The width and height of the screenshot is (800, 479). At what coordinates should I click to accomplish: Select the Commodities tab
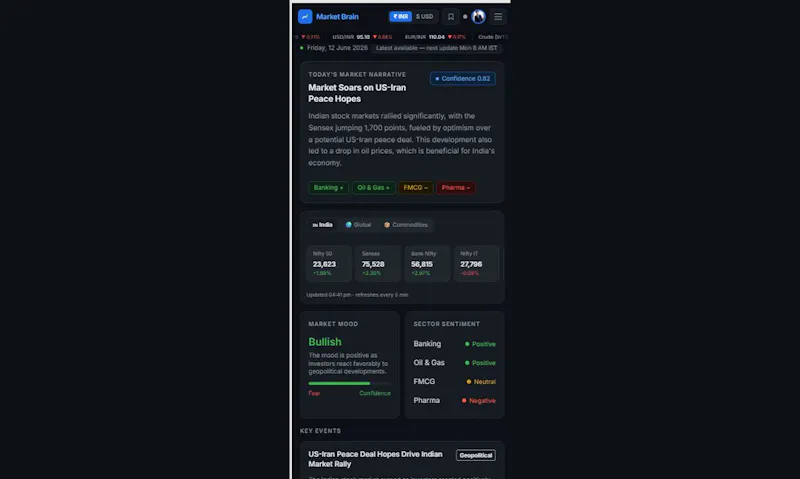coord(406,224)
